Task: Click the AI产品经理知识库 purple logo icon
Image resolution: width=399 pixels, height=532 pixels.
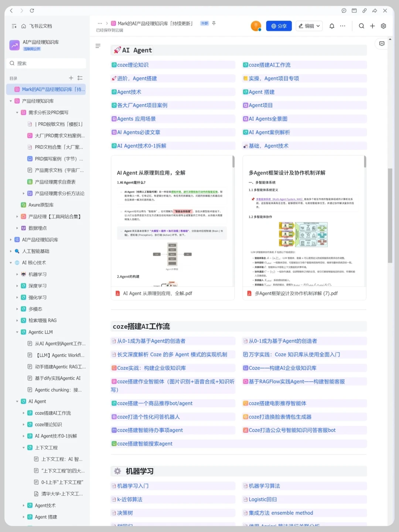Action: [x=14, y=45]
